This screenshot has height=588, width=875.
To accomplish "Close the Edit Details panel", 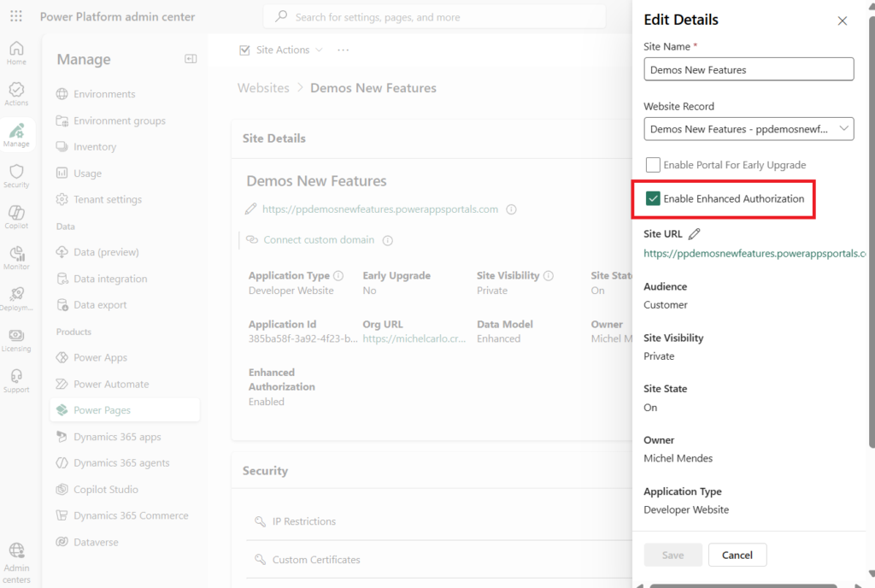I will (x=842, y=21).
